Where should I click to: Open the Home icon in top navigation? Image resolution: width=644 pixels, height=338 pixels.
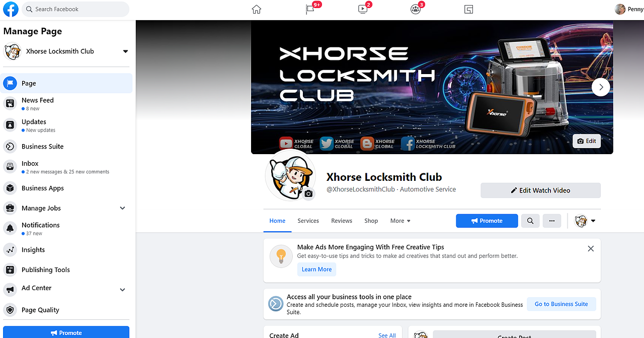tap(257, 9)
